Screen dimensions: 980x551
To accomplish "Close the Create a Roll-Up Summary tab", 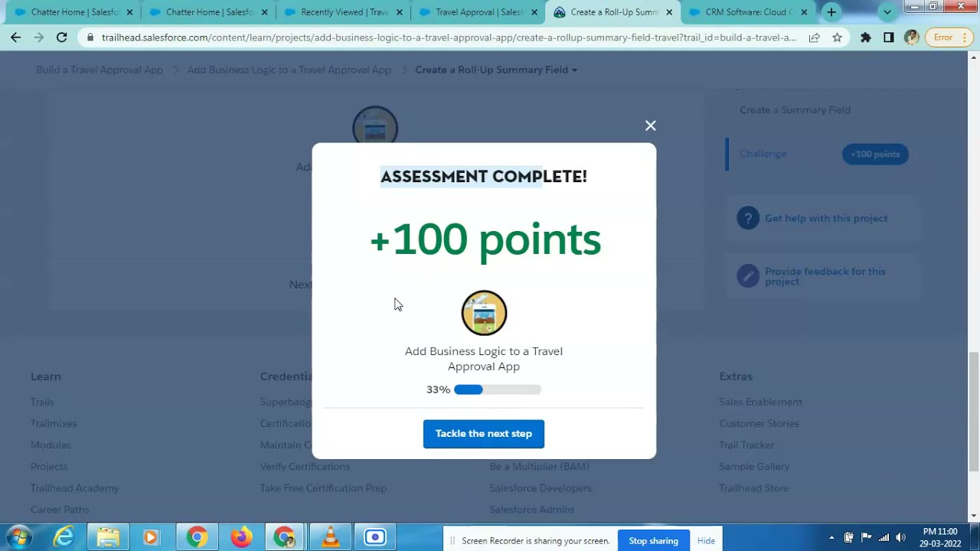I will point(669,12).
